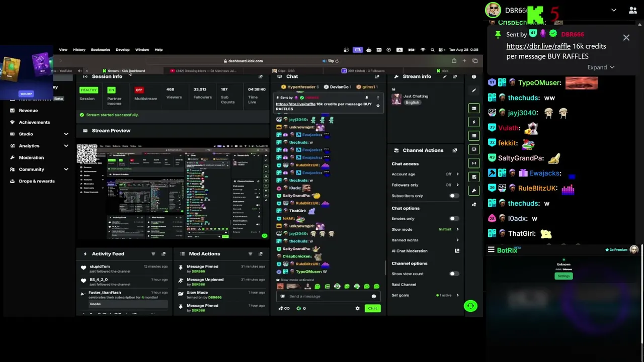Open Achievements in the sidebar

tap(34, 122)
